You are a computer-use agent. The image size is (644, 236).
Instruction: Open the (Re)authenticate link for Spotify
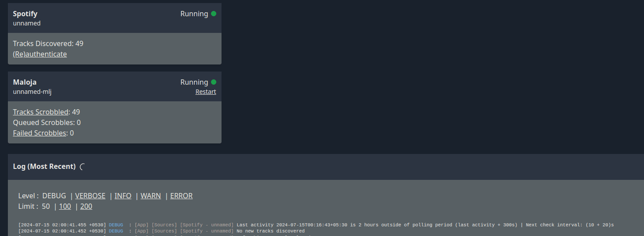(x=40, y=54)
